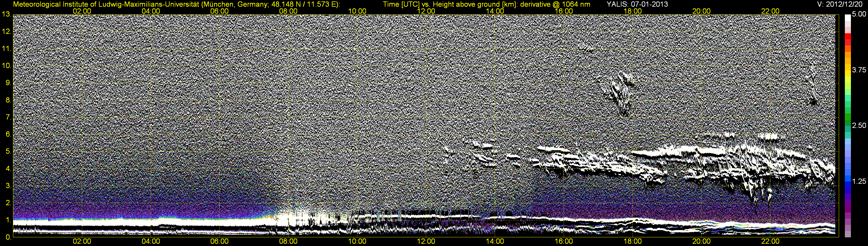Click the 2.50 value on the colorbar

[x=859, y=126]
